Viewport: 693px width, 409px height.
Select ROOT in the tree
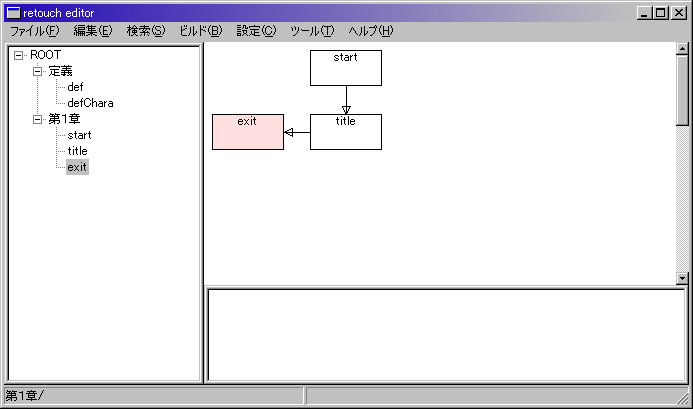(46, 55)
